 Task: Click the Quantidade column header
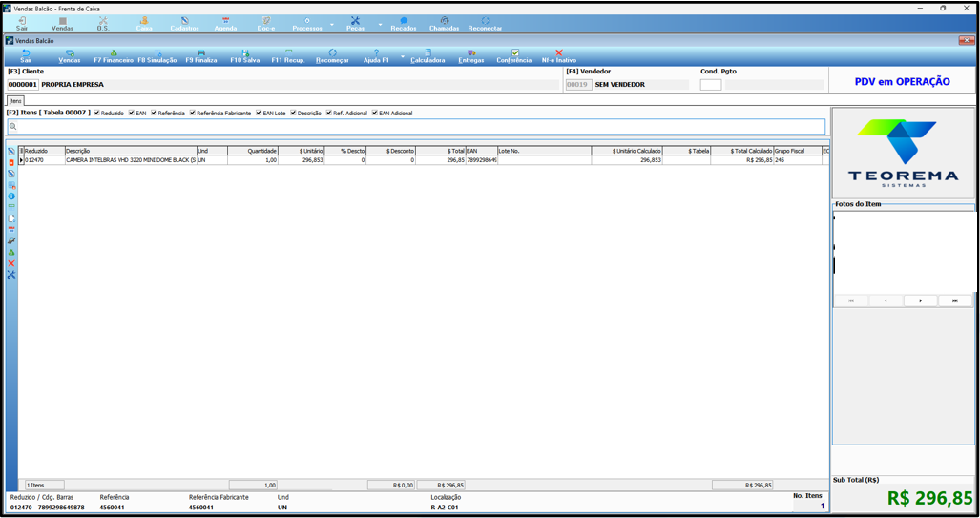pyautogui.click(x=253, y=152)
